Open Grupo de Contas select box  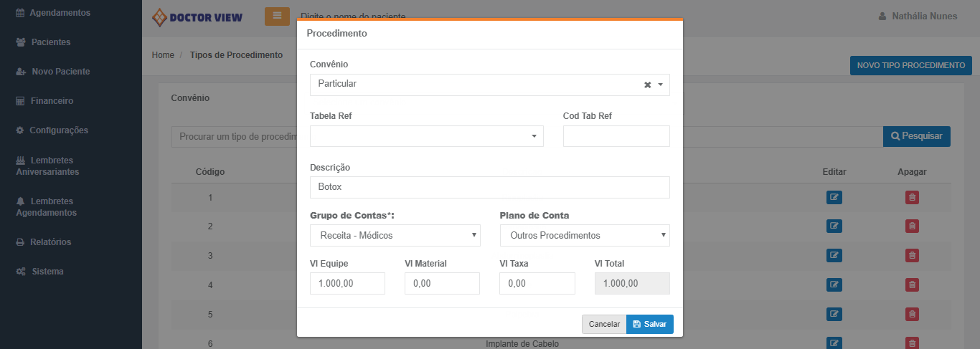tap(395, 235)
